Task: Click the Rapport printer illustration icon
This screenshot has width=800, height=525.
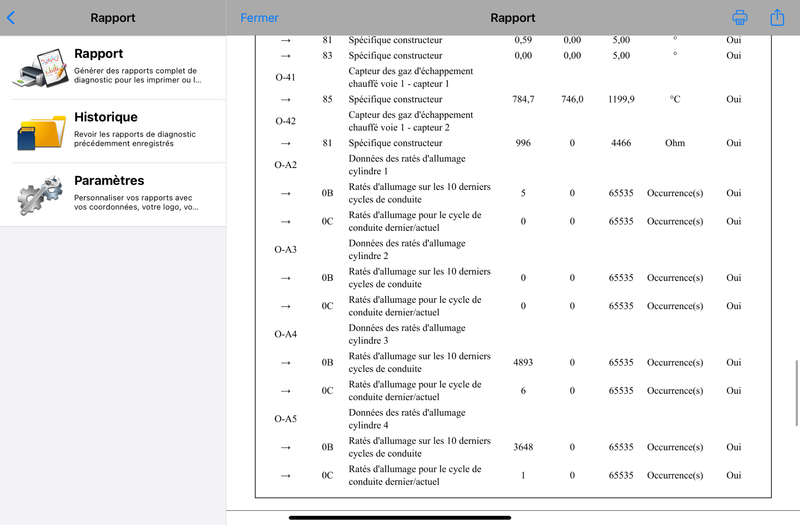Action: 41,68
